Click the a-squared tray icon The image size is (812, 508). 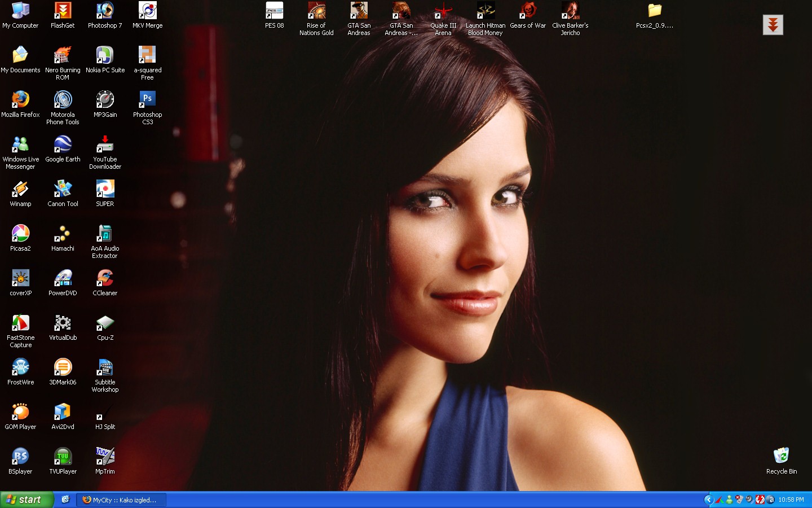pos(770,500)
